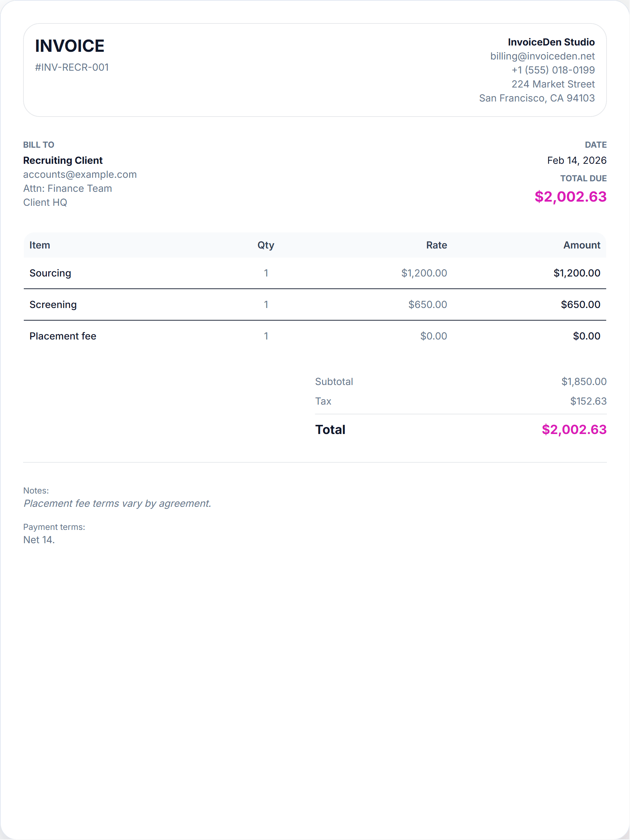Image resolution: width=630 pixels, height=840 pixels.
Task: Click the Subtotal value $1,850.00
Action: 583,381
